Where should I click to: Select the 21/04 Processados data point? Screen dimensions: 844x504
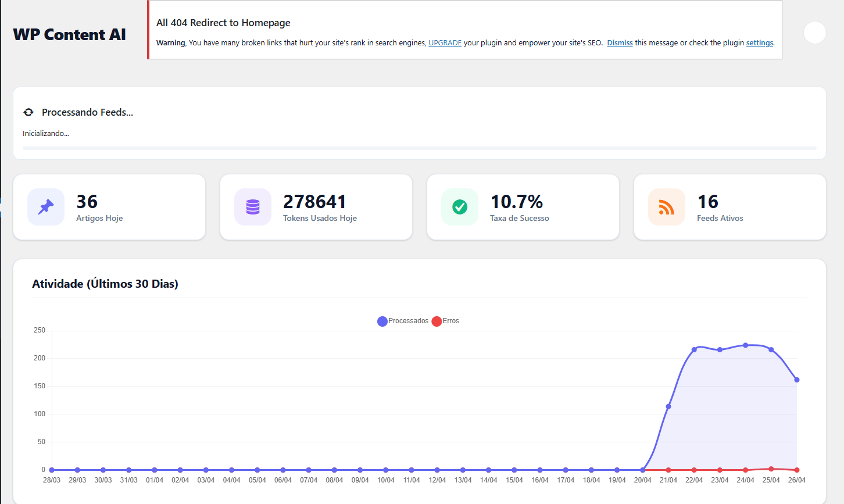(668, 406)
